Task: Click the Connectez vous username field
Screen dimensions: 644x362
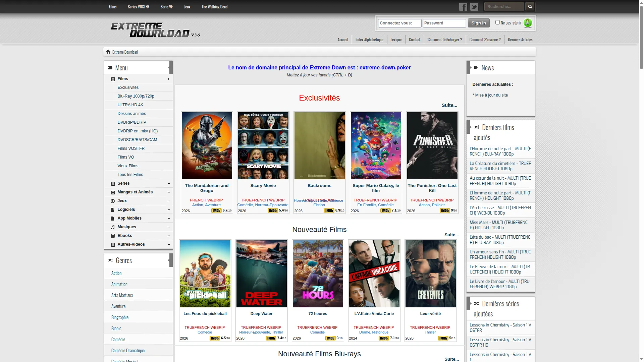Action: coord(399,23)
